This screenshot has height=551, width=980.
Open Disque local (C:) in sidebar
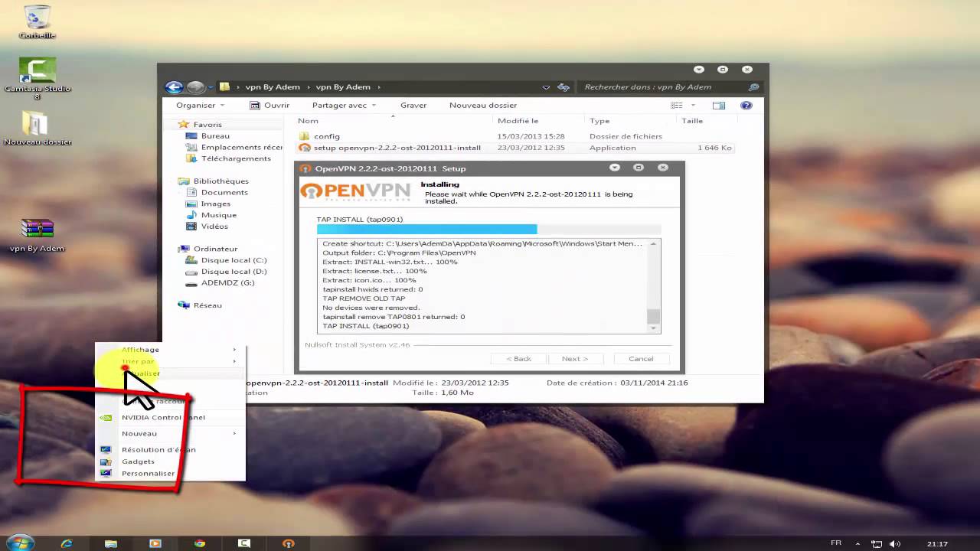[x=234, y=260]
